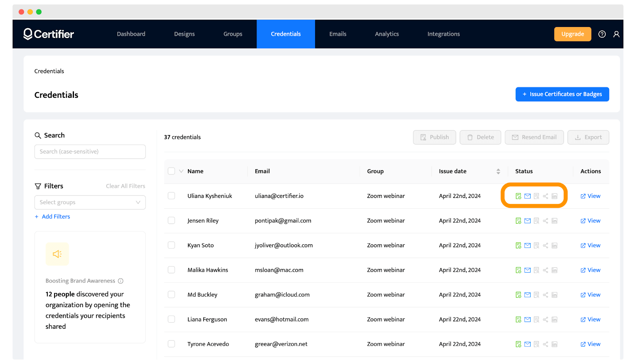Click the Publish button
This screenshot has width=636, height=364.
pos(434,137)
